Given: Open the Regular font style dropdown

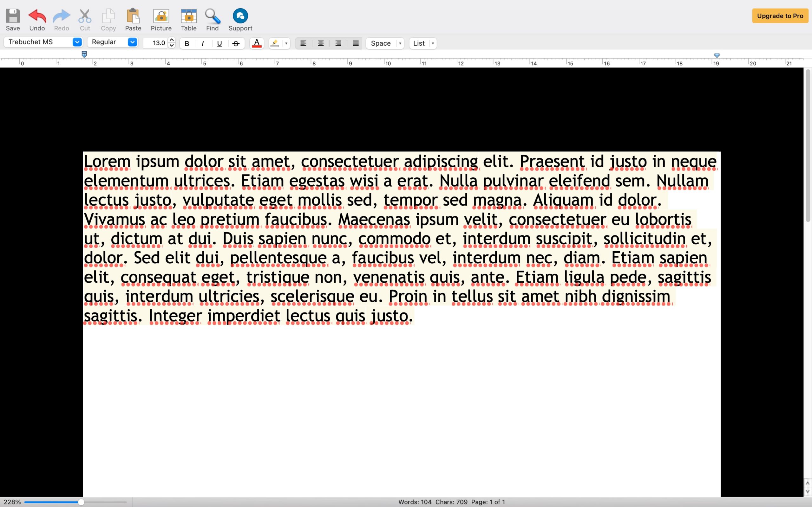Looking at the screenshot, I should point(132,42).
